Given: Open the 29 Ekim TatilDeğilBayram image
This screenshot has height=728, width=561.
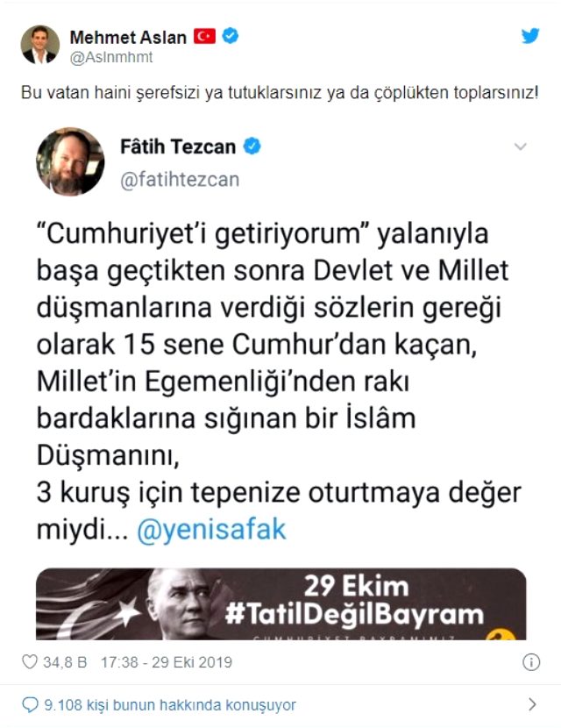Looking at the screenshot, I should click(281, 603).
